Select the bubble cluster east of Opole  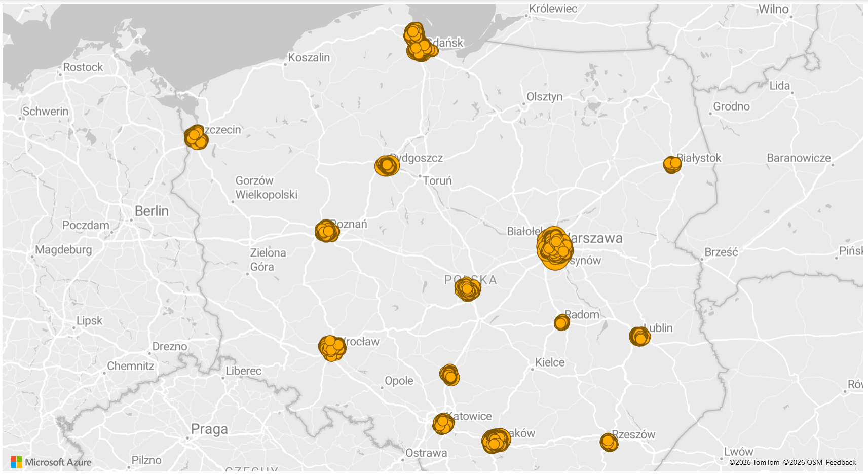point(449,375)
